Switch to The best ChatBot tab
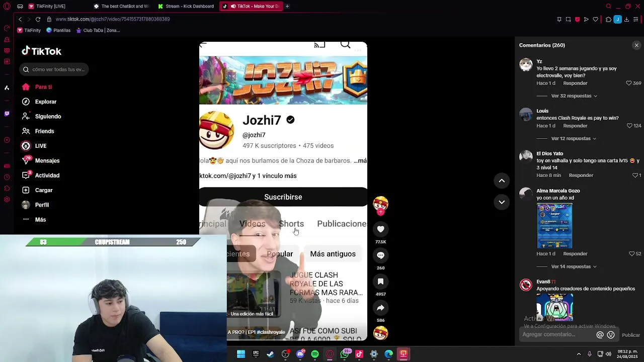Image resolution: width=644 pixels, height=362 pixels. click(x=121, y=6)
